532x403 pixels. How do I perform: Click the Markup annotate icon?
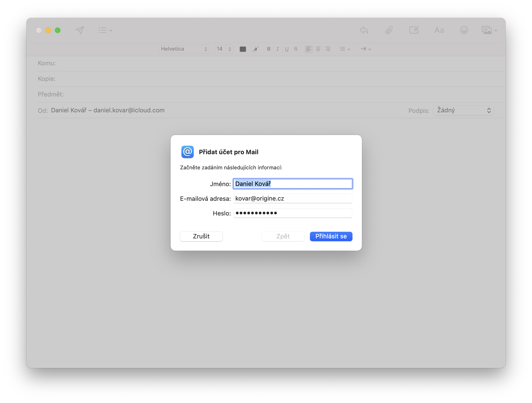(414, 30)
